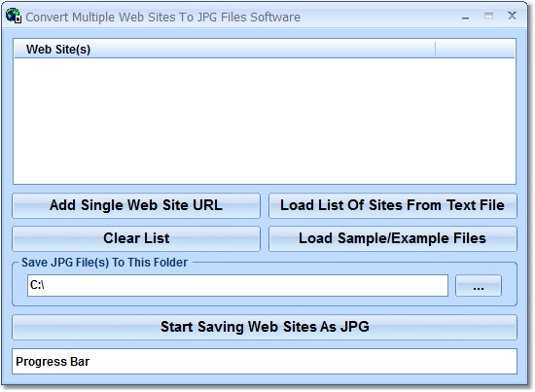Click inside the empty web sites list

pos(265,121)
